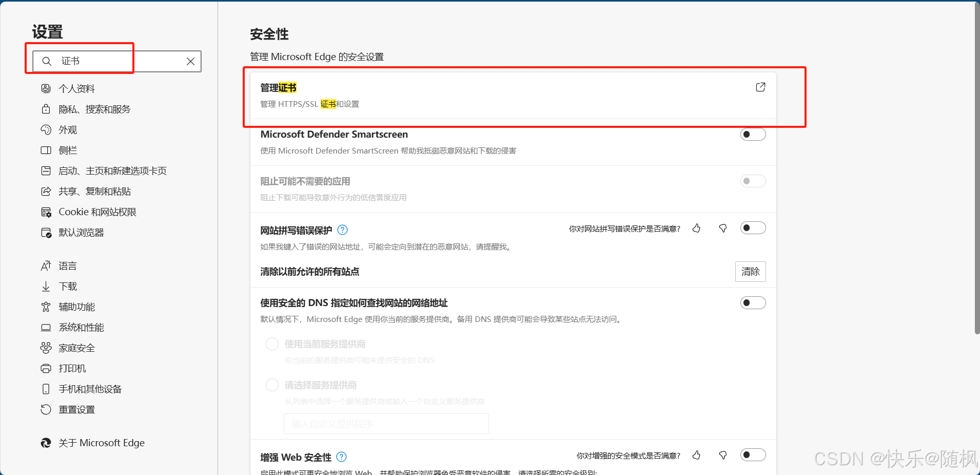The width and height of the screenshot is (980, 475).
Task: Click the printer icon beside 打印机
Action: click(x=46, y=369)
